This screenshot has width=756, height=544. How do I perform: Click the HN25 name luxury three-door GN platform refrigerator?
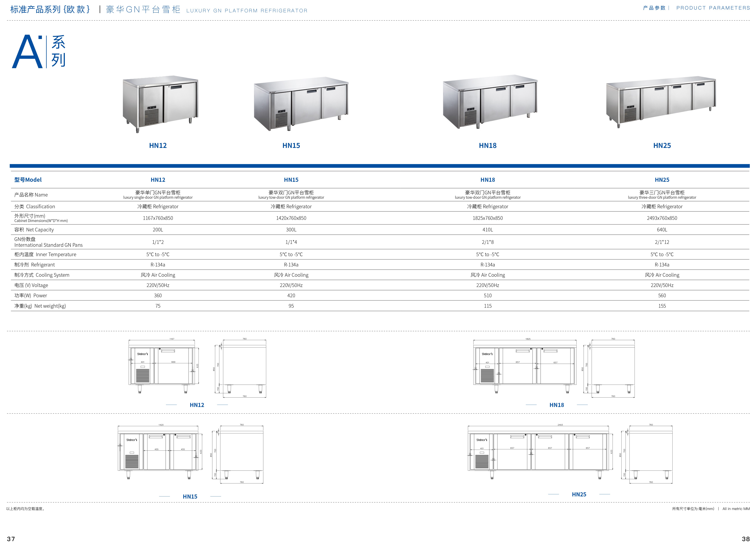pyautogui.click(x=662, y=198)
